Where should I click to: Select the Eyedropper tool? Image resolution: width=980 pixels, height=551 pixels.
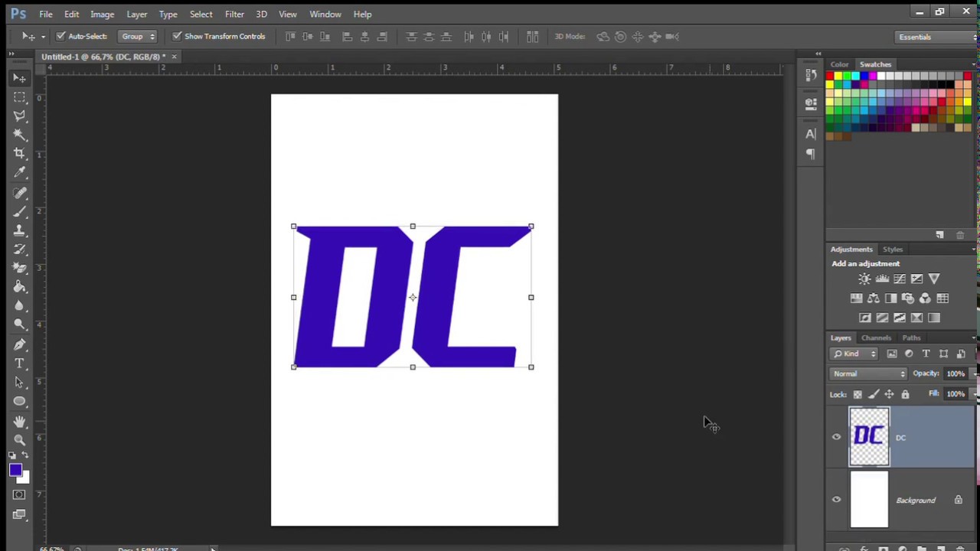(x=20, y=172)
